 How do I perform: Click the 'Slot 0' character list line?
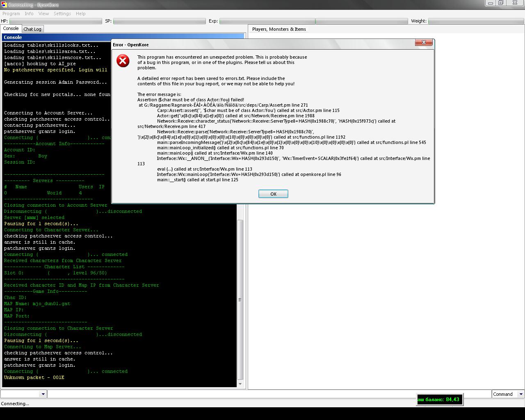[55, 273]
